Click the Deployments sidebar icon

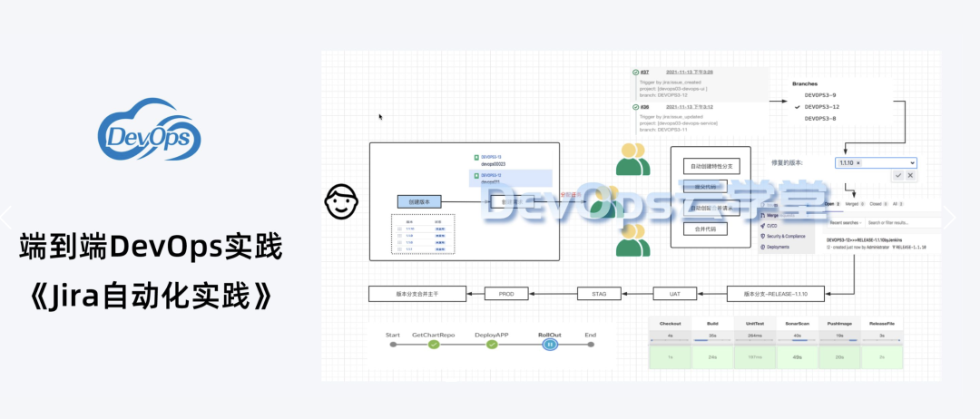763,247
